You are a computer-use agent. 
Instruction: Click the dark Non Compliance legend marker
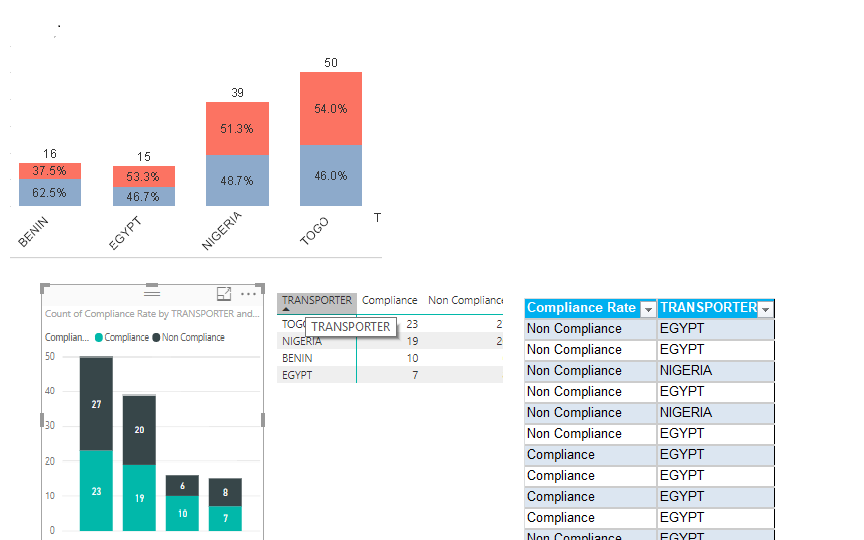coord(156,337)
